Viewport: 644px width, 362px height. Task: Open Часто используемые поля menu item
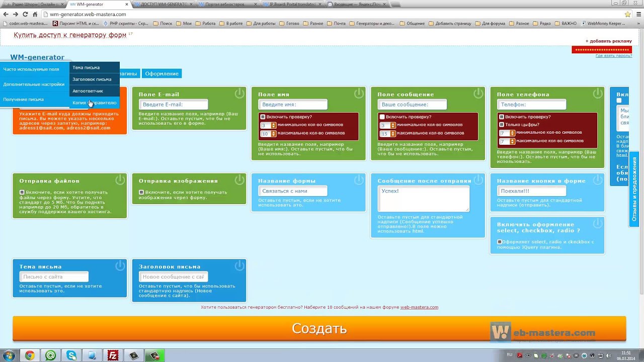35,69
